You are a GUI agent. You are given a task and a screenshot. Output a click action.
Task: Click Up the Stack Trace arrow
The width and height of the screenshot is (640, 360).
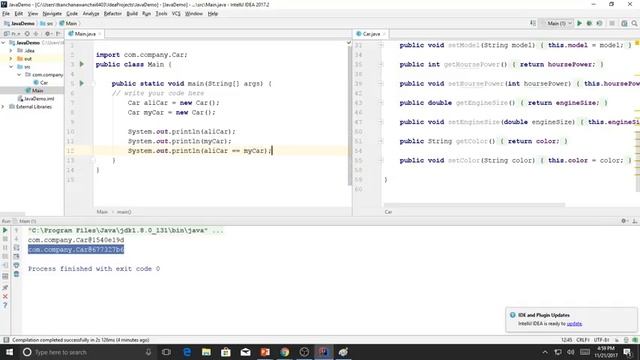tap(16, 230)
